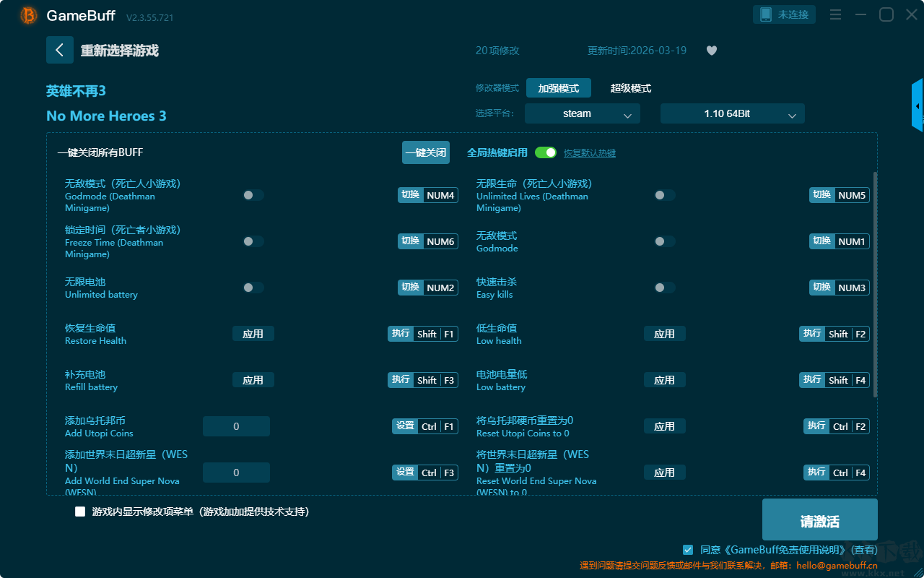The width and height of the screenshot is (924, 578).
Task: Click the 20项修改 count text
Action: pos(497,51)
